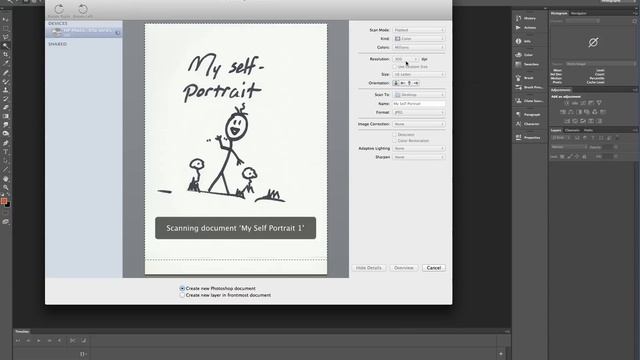Open the Paragraph panel
The image size is (640, 360).
tap(528, 114)
